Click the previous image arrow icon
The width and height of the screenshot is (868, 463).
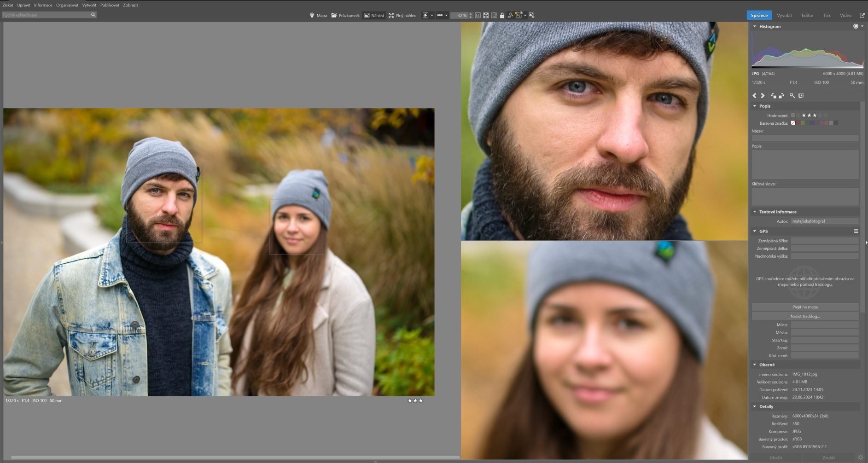pos(754,96)
